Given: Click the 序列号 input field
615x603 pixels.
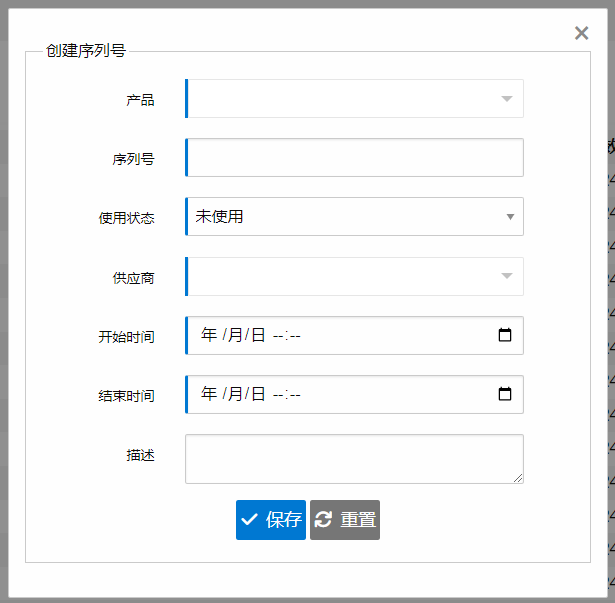Looking at the screenshot, I should [x=354, y=157].
